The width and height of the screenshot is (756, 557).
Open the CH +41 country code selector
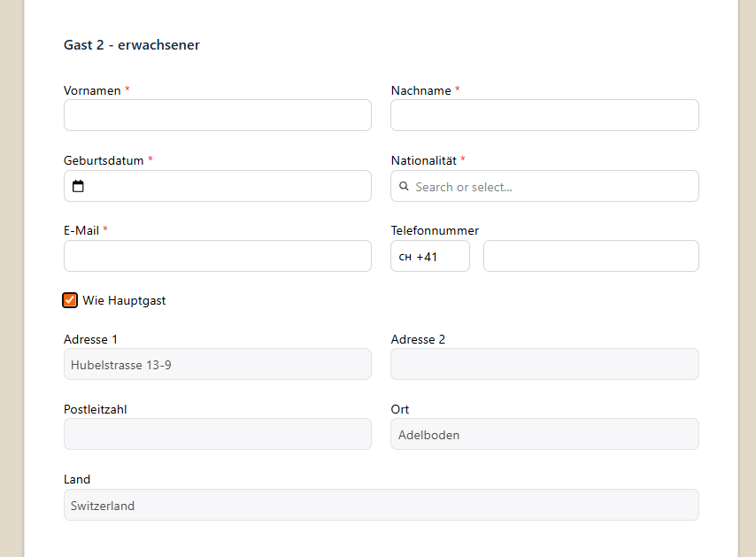pos(429,256)
